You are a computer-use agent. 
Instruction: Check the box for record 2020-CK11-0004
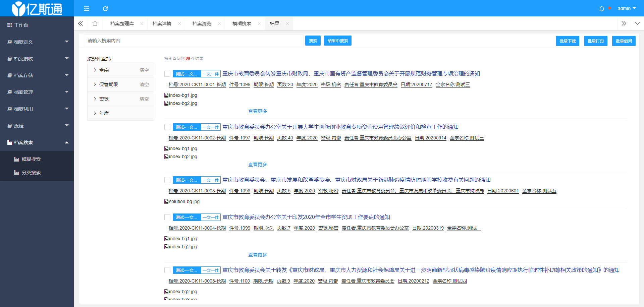coord(167,217)
